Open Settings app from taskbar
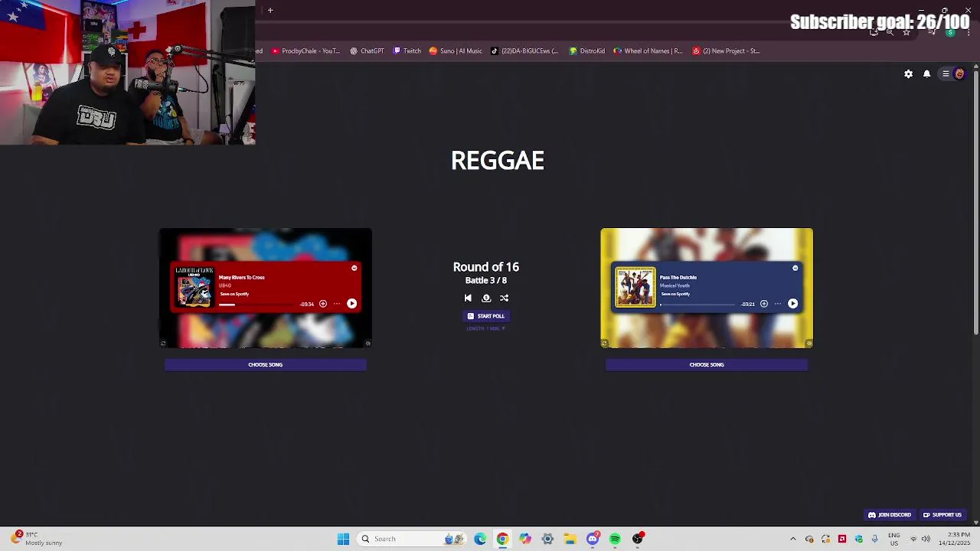The image size is (980, 551). click(547, 539)
